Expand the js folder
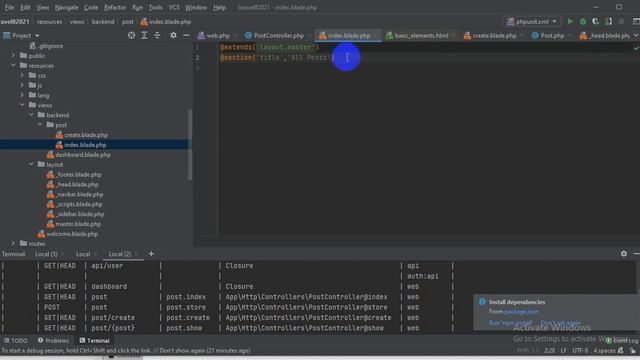Image resolution: width=640 pixels, height=360 pixels. coord(22,85)
